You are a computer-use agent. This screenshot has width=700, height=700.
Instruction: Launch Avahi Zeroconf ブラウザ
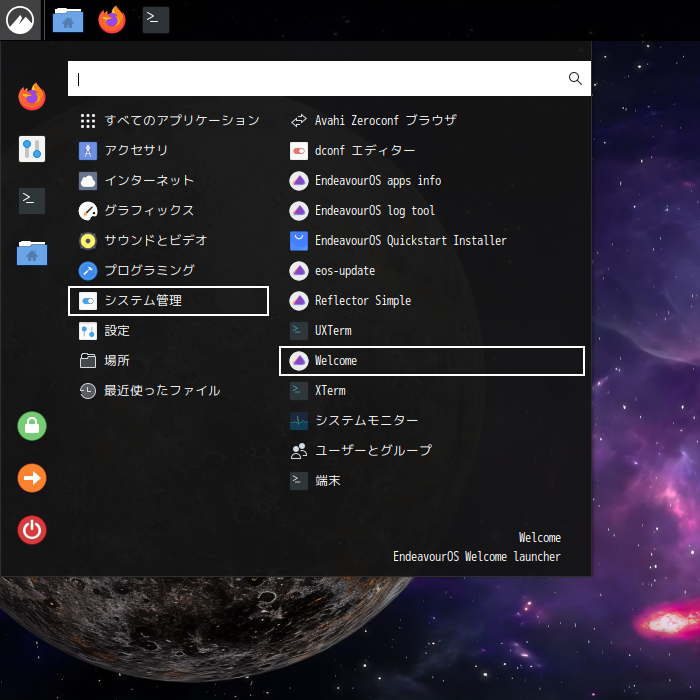point(432,121)
